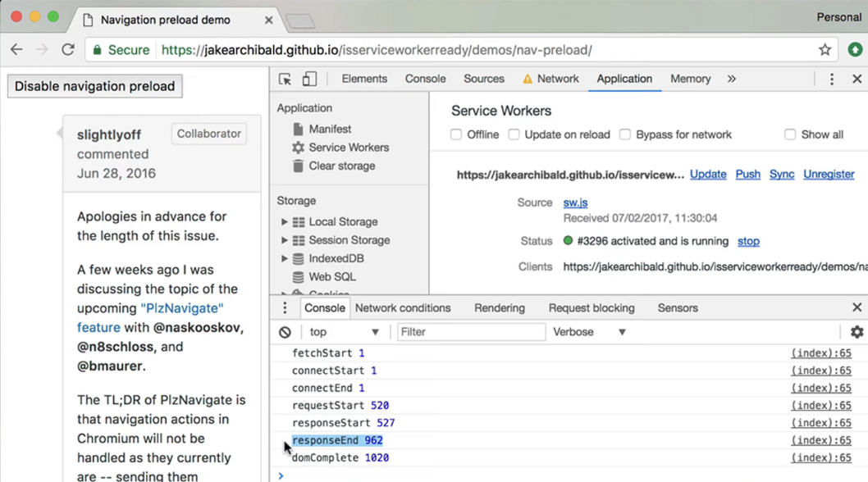Open console settings gear

coord(857,332)
